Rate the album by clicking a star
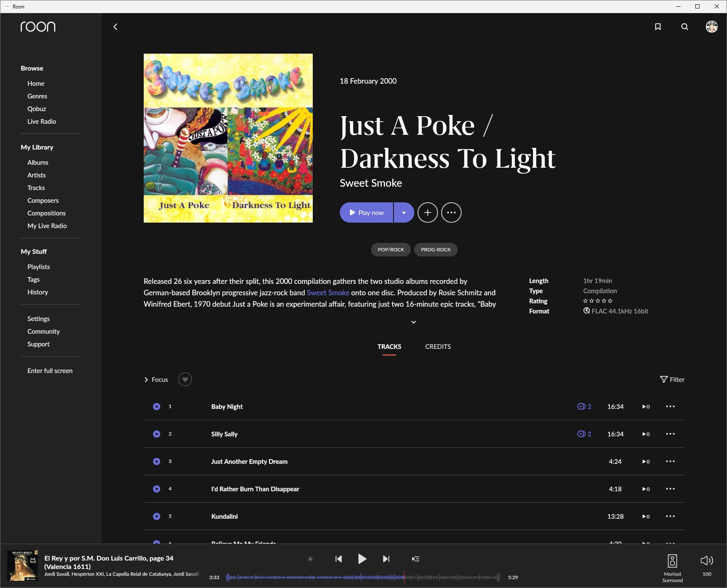Viewport: 727px width, 588px height. [x=598, y=301]
